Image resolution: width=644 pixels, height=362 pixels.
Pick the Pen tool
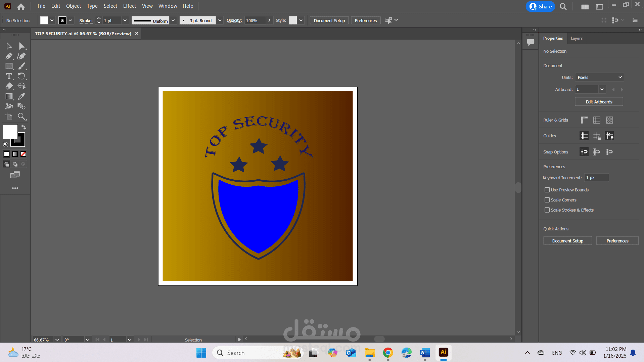[x=9, y=56]
